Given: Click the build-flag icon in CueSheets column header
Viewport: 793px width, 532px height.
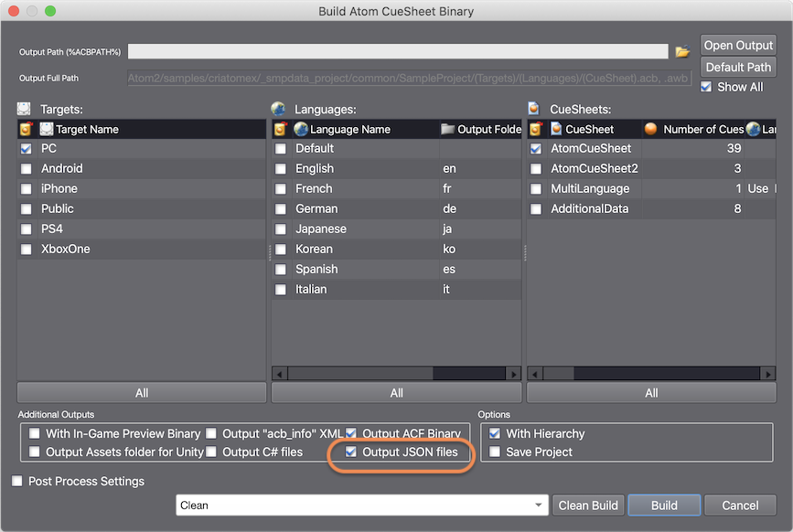Looking at the screenshot, I should (536, 129).
